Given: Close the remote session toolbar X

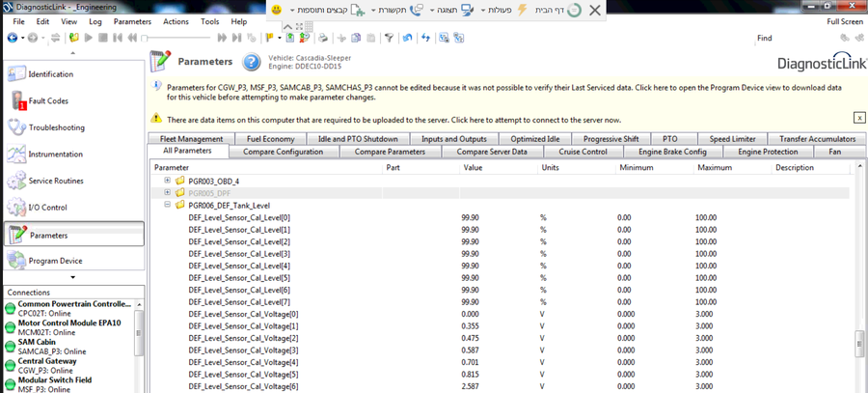Looking at the screenshot, I should click(594, 10).
